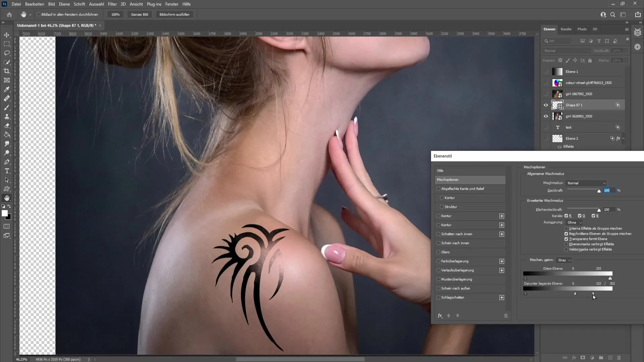Click the Ganzes Bild button
Viewport: 644px width, 362px height.
(x=140, y=14)
